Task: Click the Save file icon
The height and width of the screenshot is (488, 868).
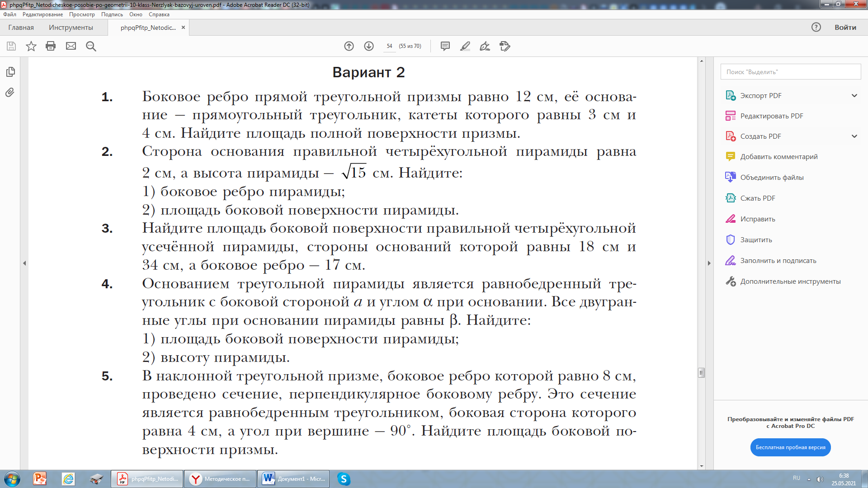Action: pyautogui.click(x=11, y=46)
